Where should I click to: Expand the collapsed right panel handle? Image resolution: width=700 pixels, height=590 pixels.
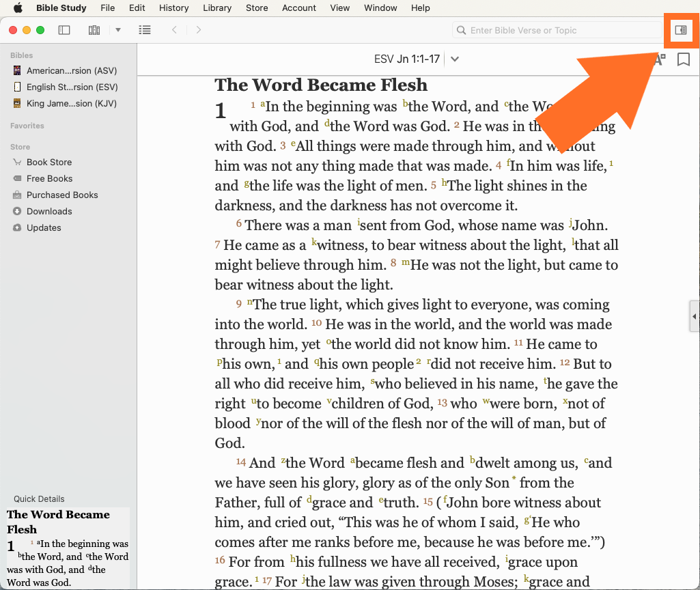click(x=695, y=315)
